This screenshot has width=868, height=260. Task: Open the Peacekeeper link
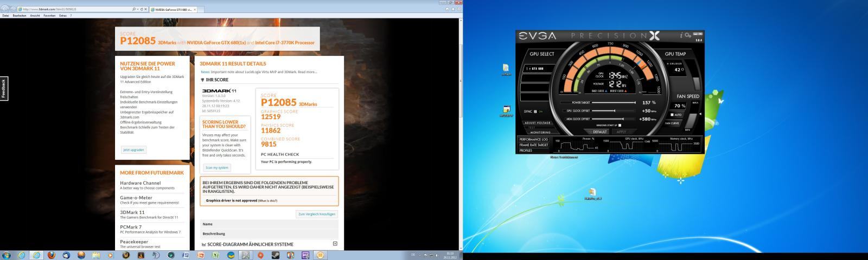pos(134,242)
